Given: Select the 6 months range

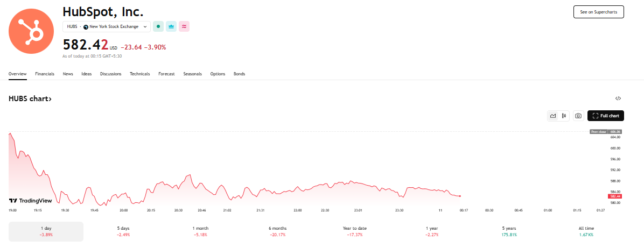Looking at the screenshot, I should 278,231.
